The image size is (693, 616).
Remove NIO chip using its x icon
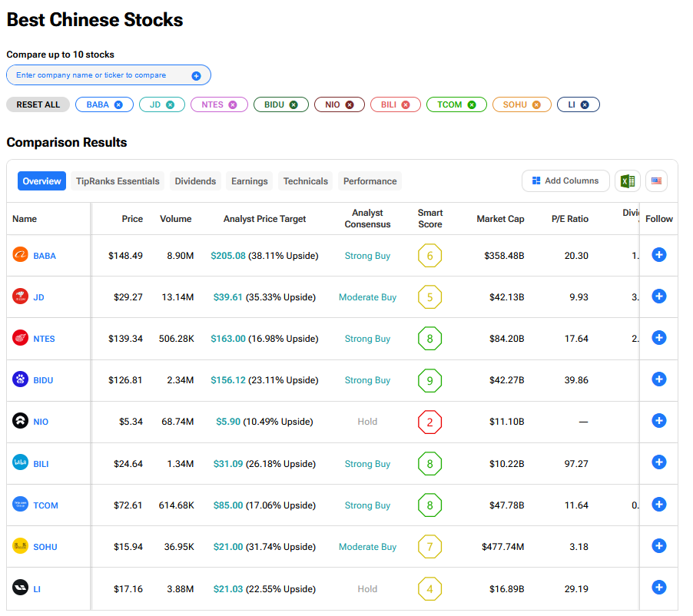[350, 104]
